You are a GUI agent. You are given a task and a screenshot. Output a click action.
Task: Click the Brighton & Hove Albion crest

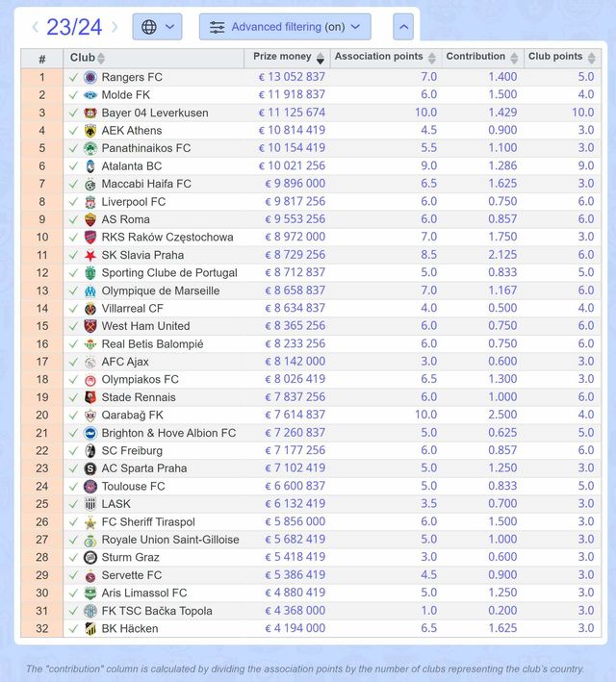[x=90, y=433]
